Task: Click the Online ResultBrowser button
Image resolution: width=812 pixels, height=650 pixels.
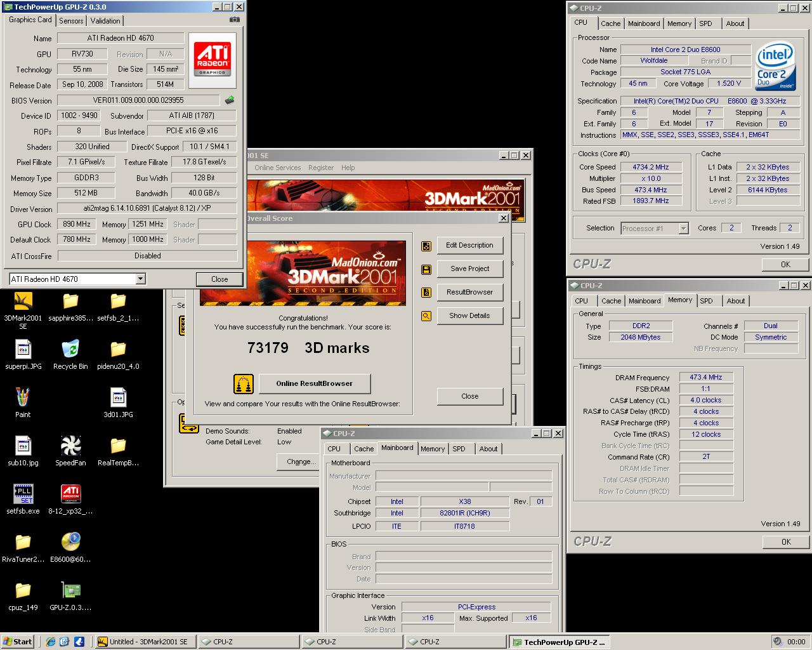Action: (x=314, y=383)
